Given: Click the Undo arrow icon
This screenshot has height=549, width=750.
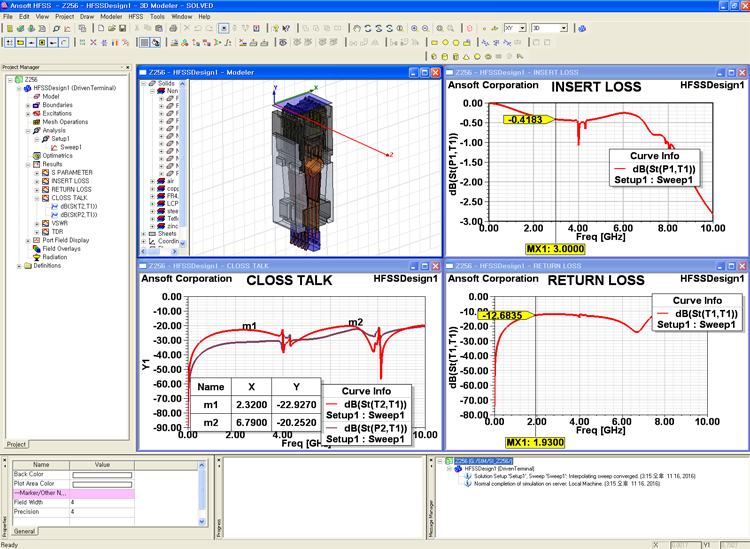Looking at the screenshot, I should pyautogui.click(x=198, y=29).
